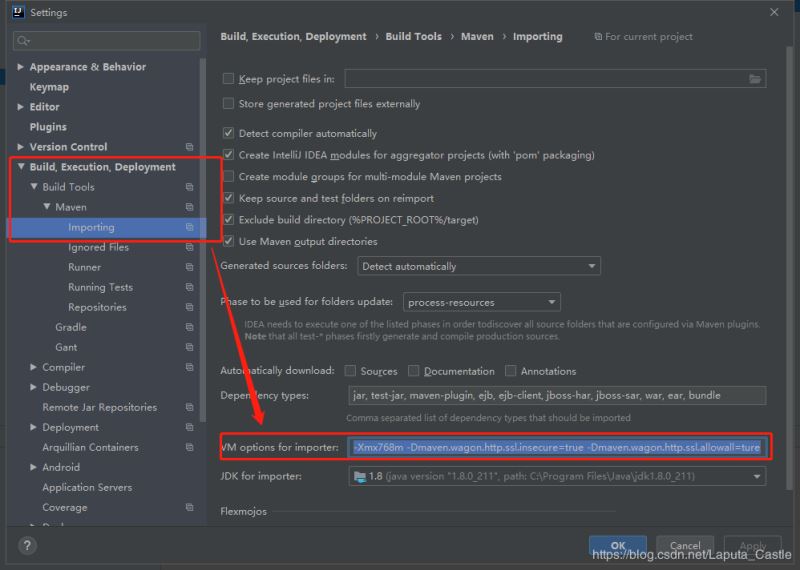Click the project-level icon beside Compiler
Image resolution: width=800 pixels, height=570 pixels.
[x=189, y=367]
